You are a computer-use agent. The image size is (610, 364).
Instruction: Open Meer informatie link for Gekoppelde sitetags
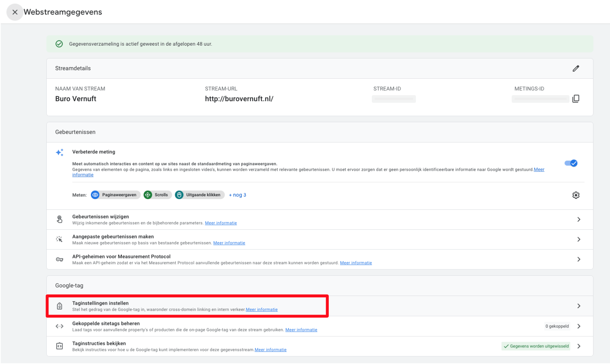point(301,330)
